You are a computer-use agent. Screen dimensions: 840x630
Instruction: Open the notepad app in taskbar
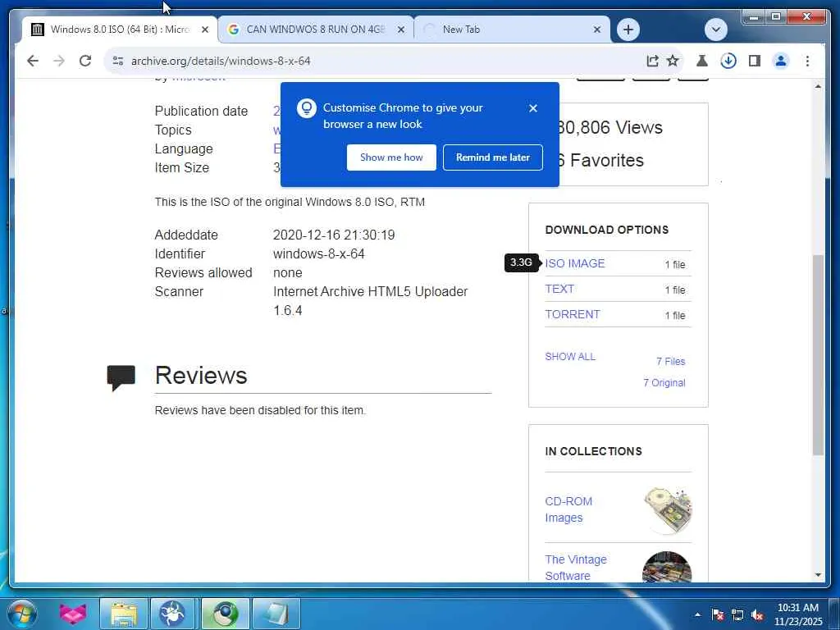click(276, 614)
